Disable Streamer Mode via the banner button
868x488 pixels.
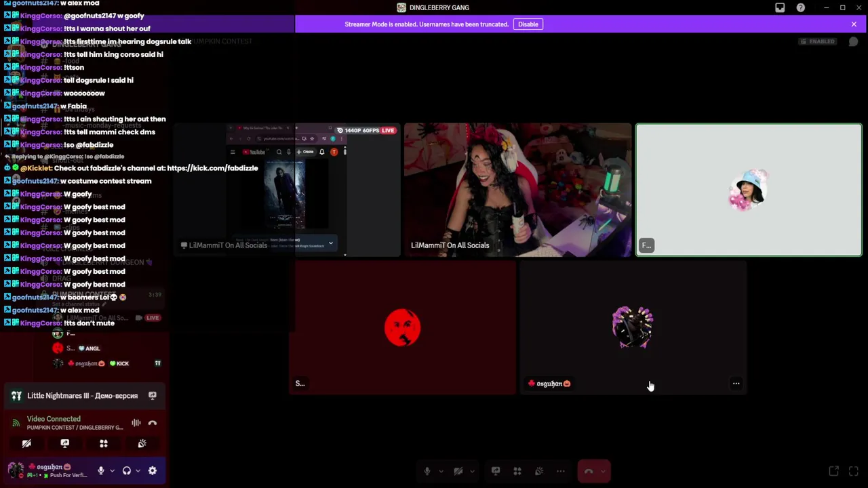[x=528, y=24]
